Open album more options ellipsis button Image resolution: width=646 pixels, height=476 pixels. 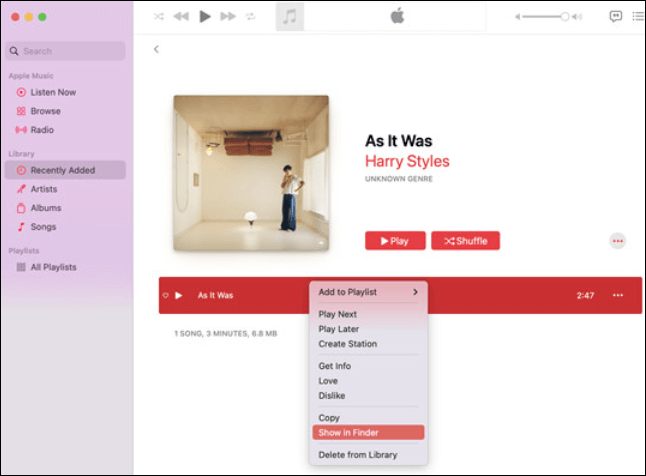click(617, 241)
